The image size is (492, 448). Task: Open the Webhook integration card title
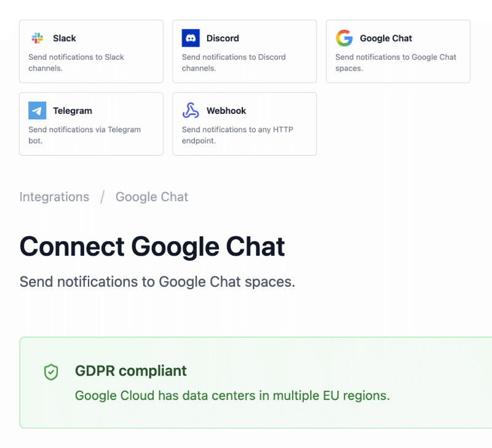coord(226,111)
